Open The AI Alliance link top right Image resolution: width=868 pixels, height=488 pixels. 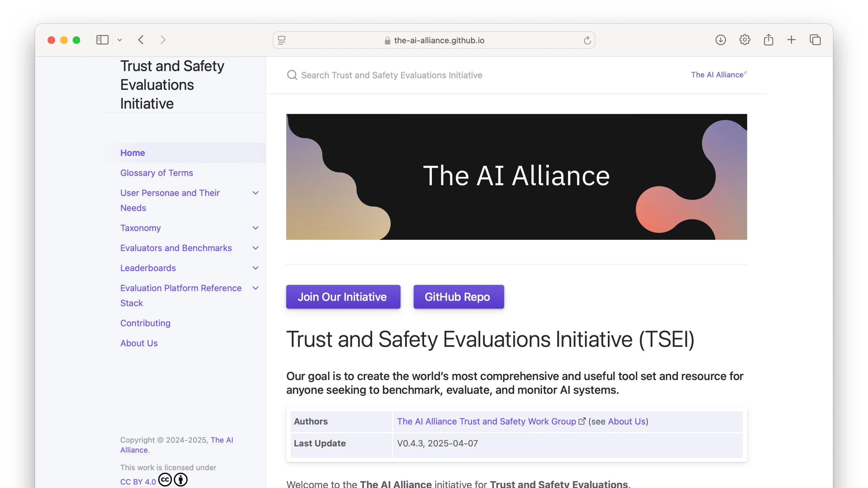(x=719, y=74)
